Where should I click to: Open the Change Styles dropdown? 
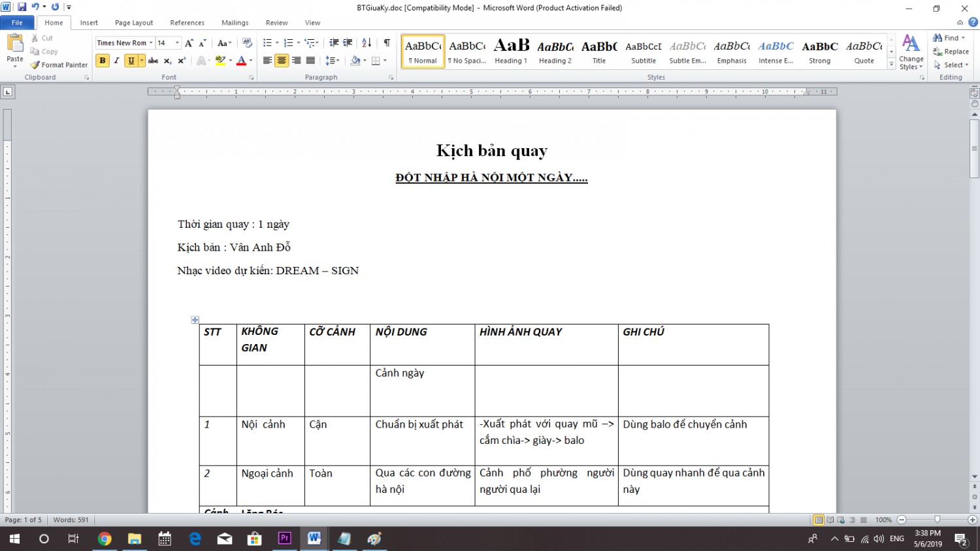click(911, 52)
